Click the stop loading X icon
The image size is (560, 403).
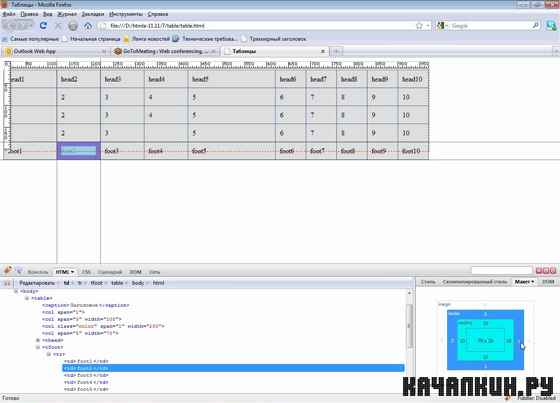[58, 26]
